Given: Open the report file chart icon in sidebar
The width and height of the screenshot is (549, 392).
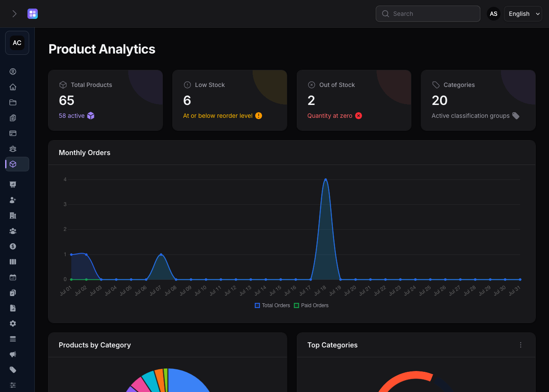Looking at the screenshot, I should click(13, 308).
